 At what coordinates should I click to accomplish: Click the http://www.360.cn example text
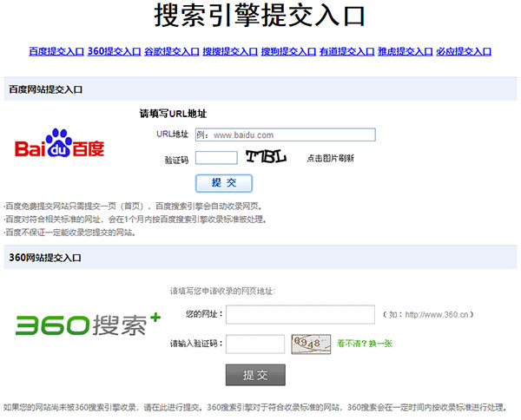tap(436, 314)
